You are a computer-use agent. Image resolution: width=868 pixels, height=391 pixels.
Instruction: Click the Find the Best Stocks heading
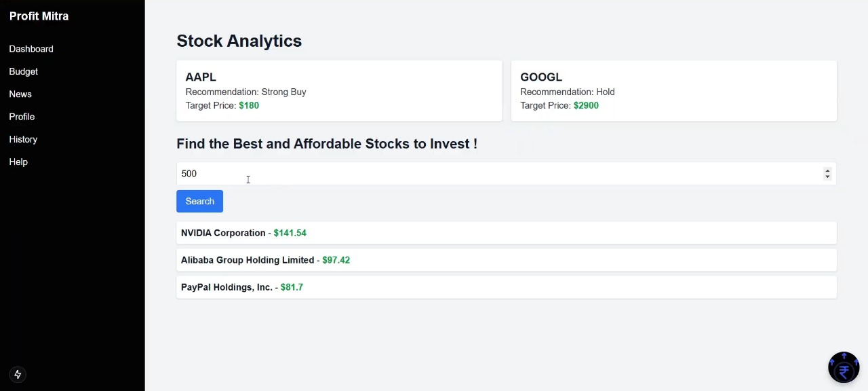click(327, 144)
